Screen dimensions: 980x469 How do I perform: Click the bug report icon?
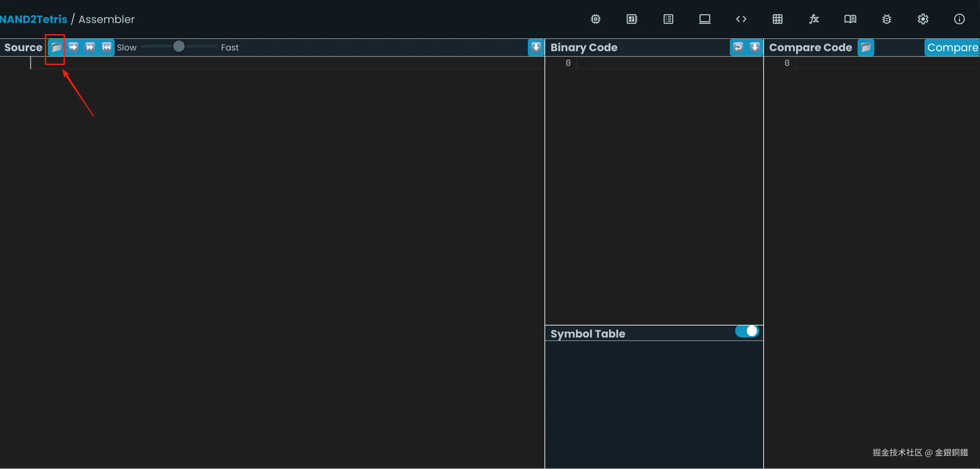886,19
